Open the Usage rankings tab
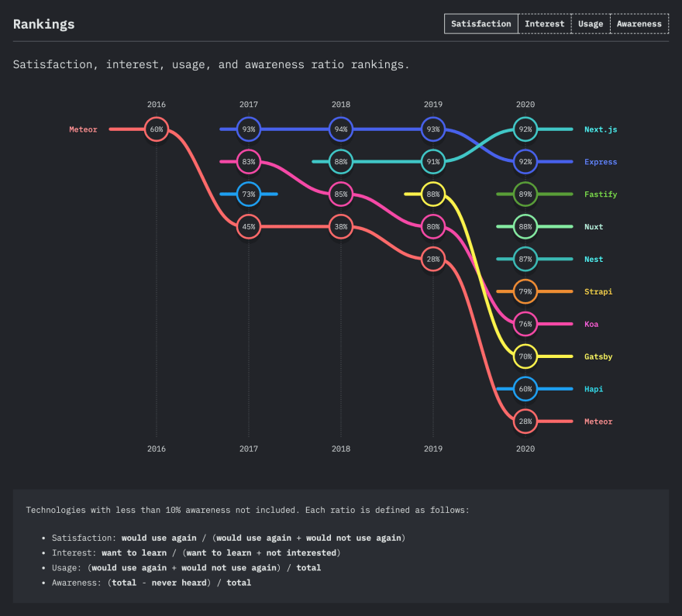The image size is (682, 616). tap(591, 24)
